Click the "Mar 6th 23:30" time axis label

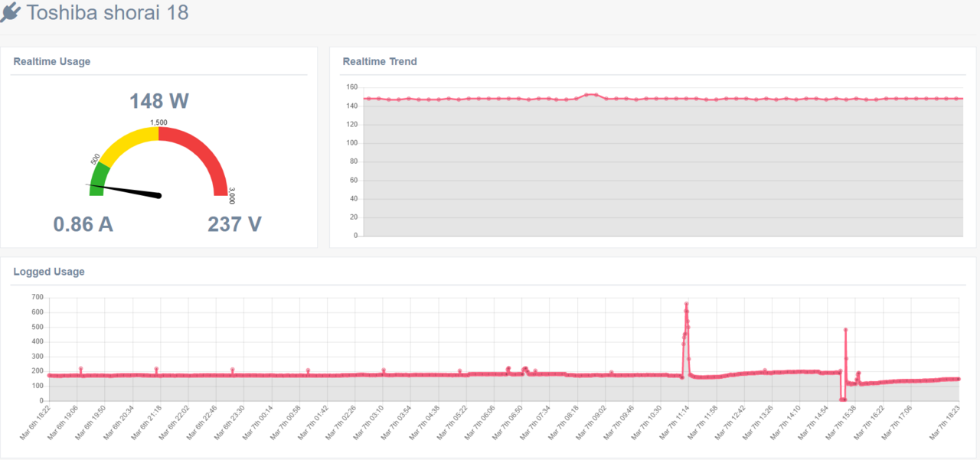pyautogui.click(x=231, y=423)
